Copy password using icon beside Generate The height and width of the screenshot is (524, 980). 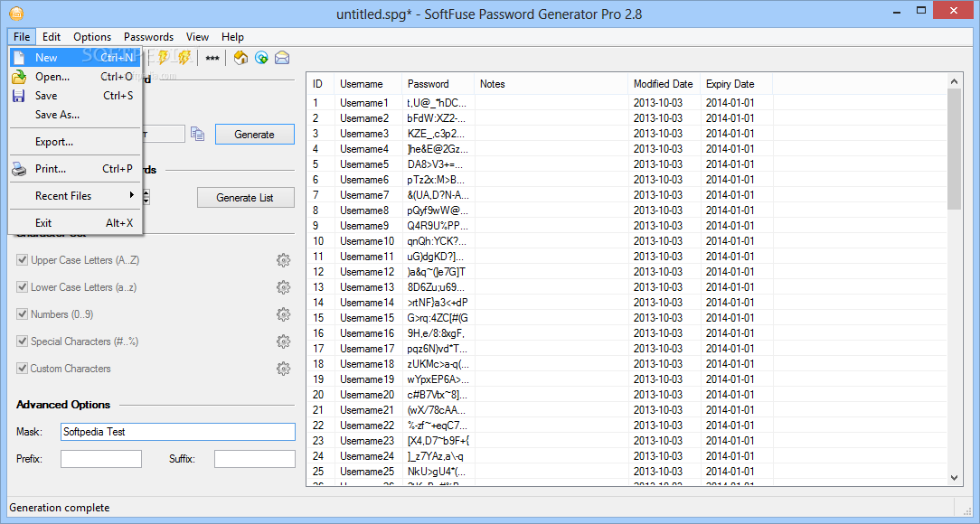(x=197, y=135)
